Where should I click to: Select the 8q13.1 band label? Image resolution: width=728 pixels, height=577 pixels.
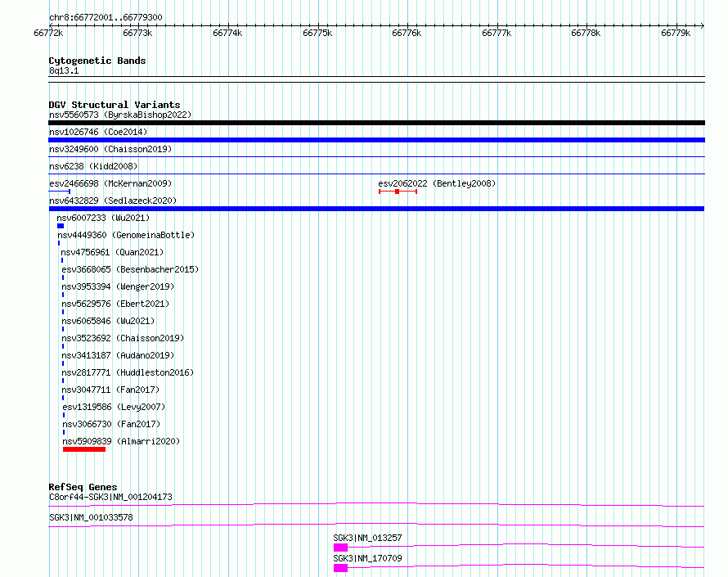point(64,70)
